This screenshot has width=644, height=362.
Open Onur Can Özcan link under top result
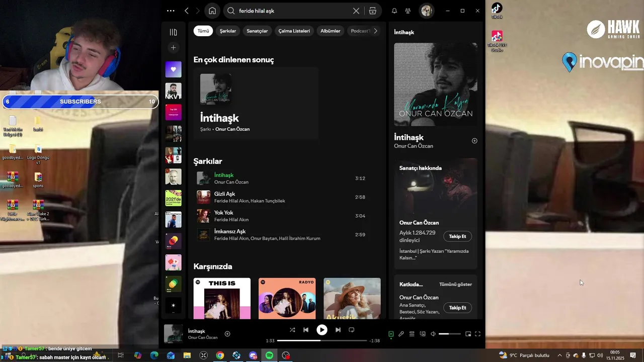232,129
